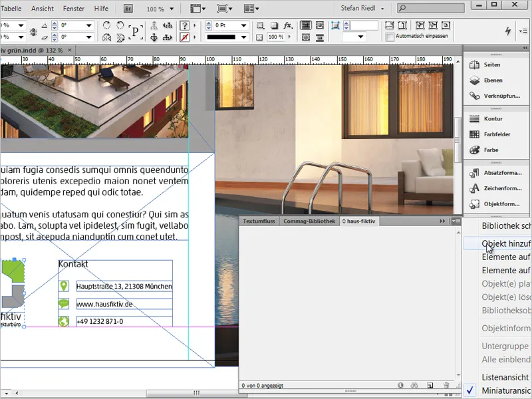Switch to the Textumfluss tab
Screen dimensions: 532x399
coord(259,221)
